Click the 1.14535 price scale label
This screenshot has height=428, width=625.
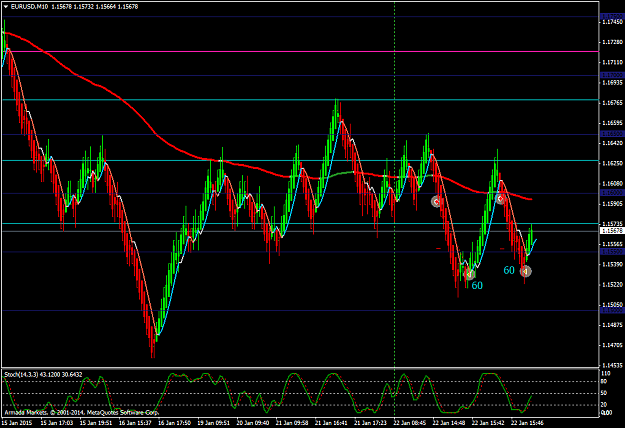click(613, 365)
